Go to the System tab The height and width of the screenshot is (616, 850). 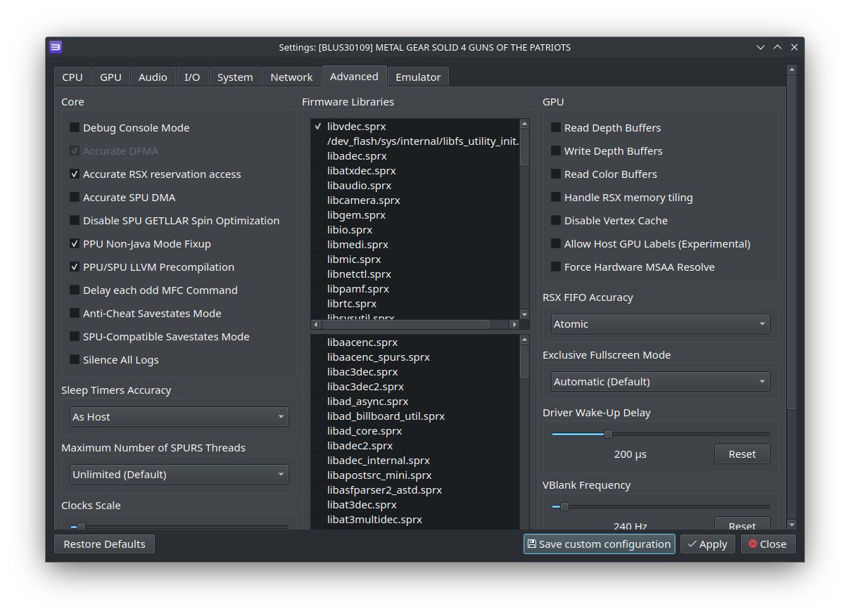pos(235,77)
